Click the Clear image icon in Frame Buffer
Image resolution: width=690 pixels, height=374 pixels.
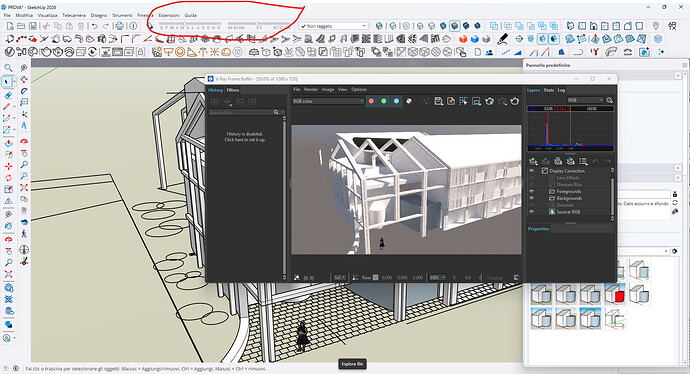pos(451,101)
